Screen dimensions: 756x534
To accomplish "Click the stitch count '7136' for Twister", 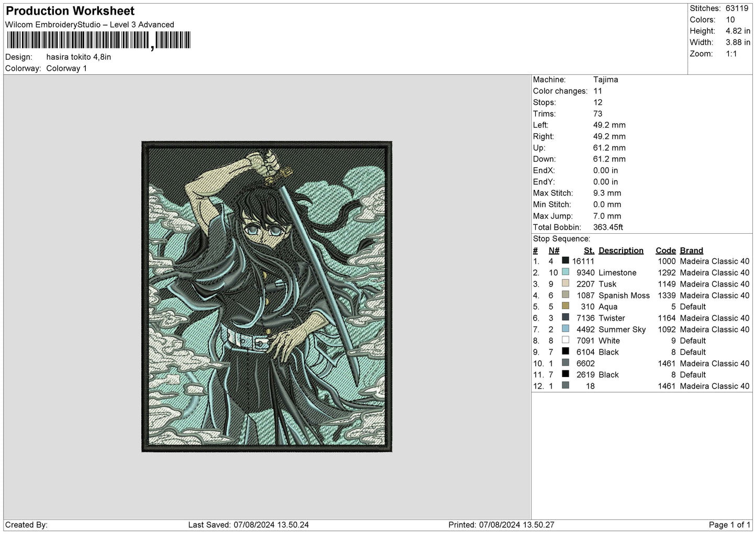I will coord(585,319).
